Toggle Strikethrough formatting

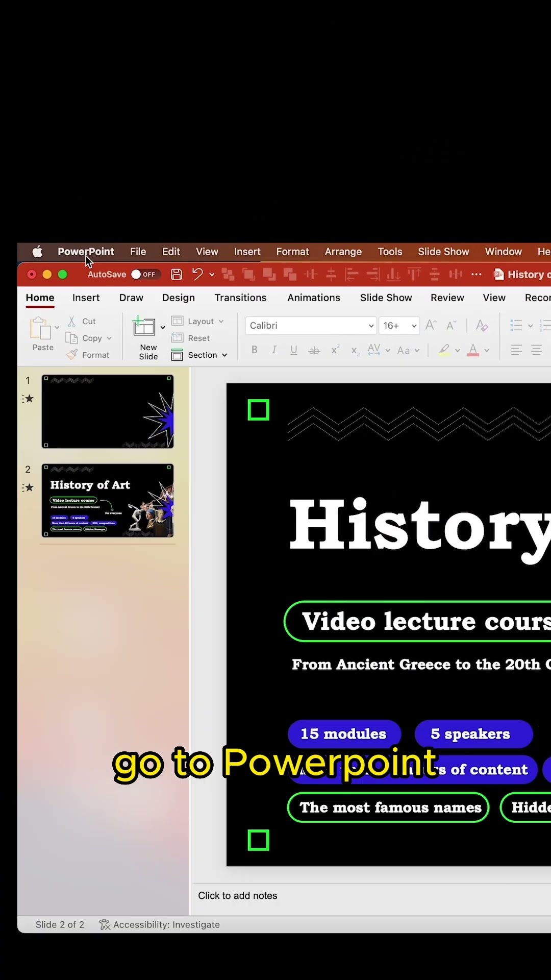314,350
